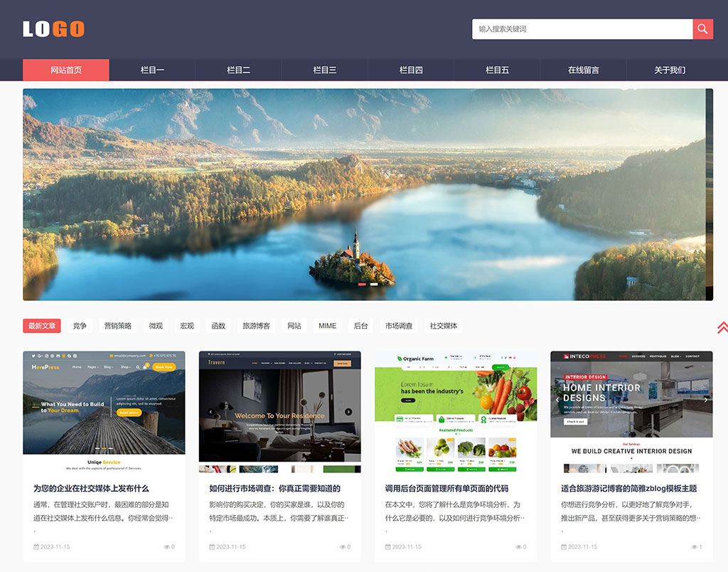Click the first card's calendar date icon

36,547
